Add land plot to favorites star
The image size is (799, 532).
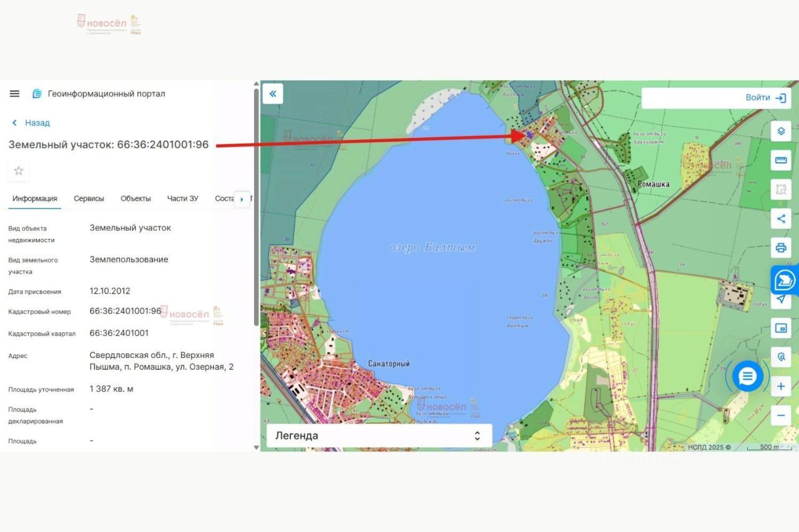(x=19, y=171)
